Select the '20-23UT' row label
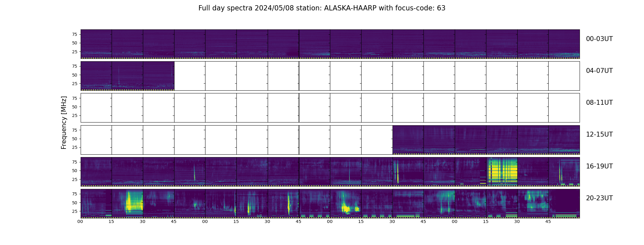The height and width of the screenshot is (245, 644). point(599,198)
